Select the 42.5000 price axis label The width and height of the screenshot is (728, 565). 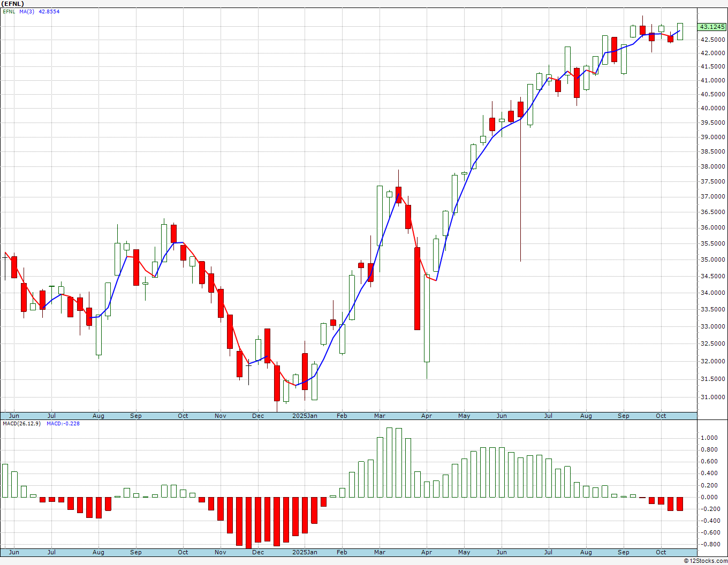click(x=714, y=40)
